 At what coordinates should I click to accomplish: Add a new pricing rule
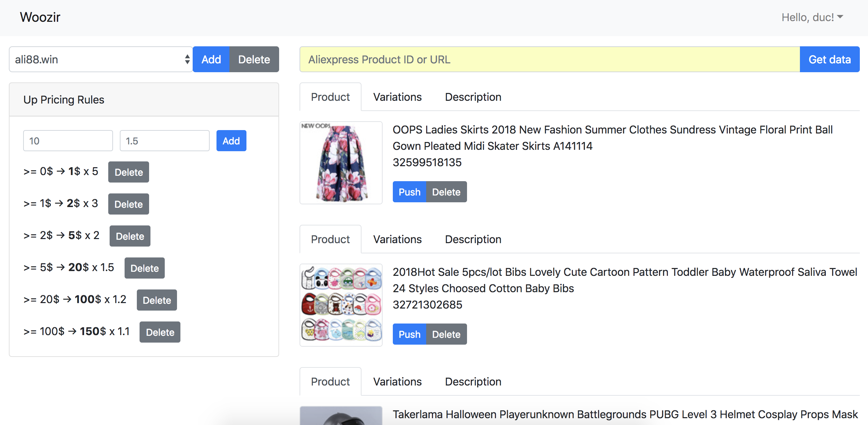(231, 141)
